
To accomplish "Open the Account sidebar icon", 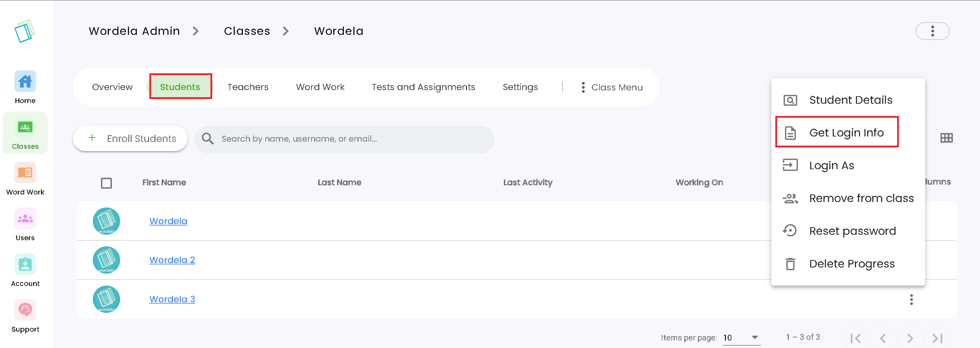I will [x=25, y=264].
